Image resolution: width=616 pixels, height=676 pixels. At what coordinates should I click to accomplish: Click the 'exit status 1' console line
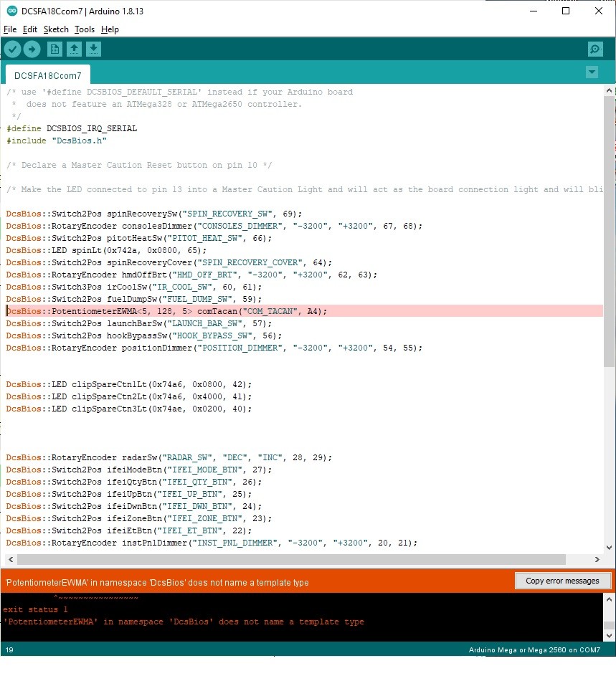[x=36, y=609]
